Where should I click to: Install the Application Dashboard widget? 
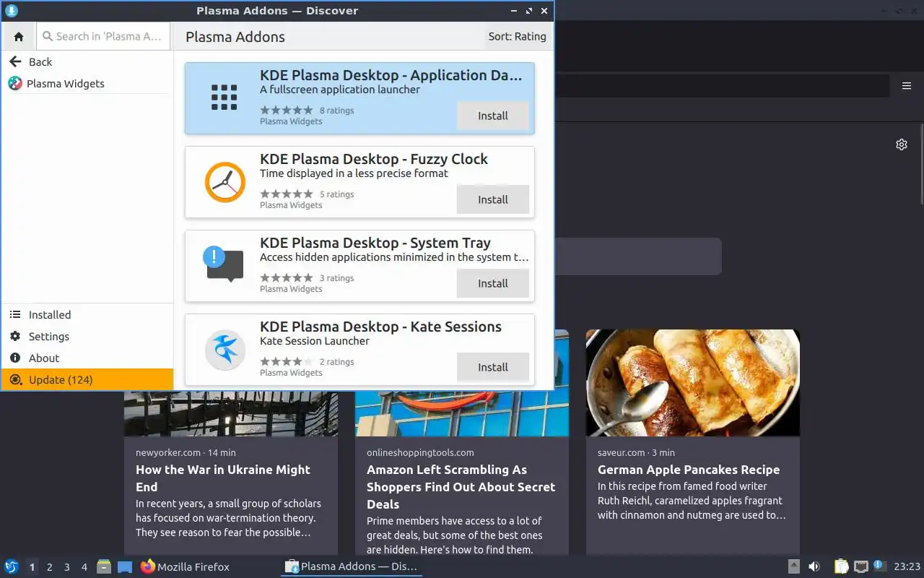click(493, 116)
